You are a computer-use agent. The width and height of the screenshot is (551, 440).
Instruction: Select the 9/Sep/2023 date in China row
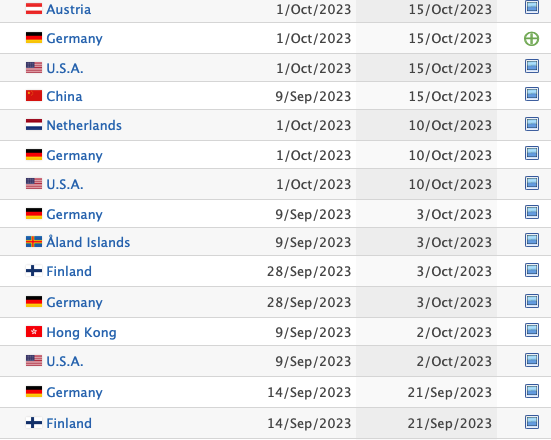(x=313, y=96)
